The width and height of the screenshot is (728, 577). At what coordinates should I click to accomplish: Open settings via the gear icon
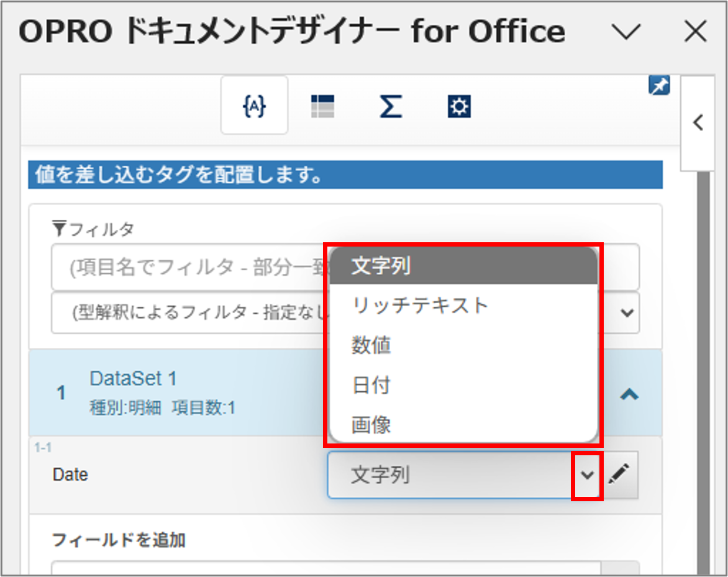[458, 106]
